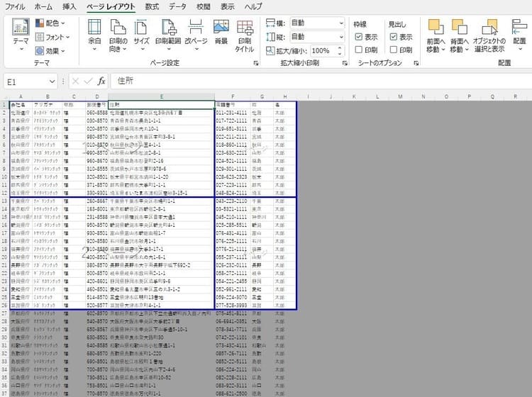Select column E header
This screenshot has width=532, height=397.
tap(162, 96)
